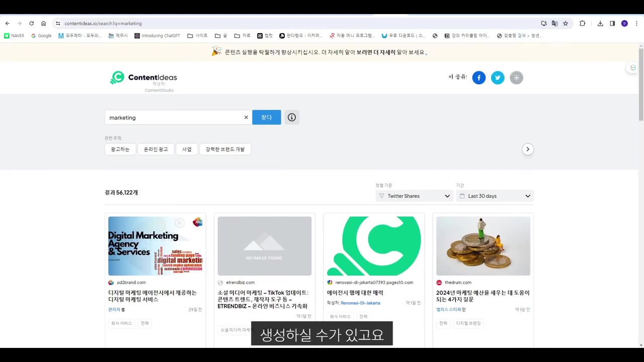Open the Twitter Shares sort dropdown
Viewport: 644px width, 362px height.
pos(415,196)
